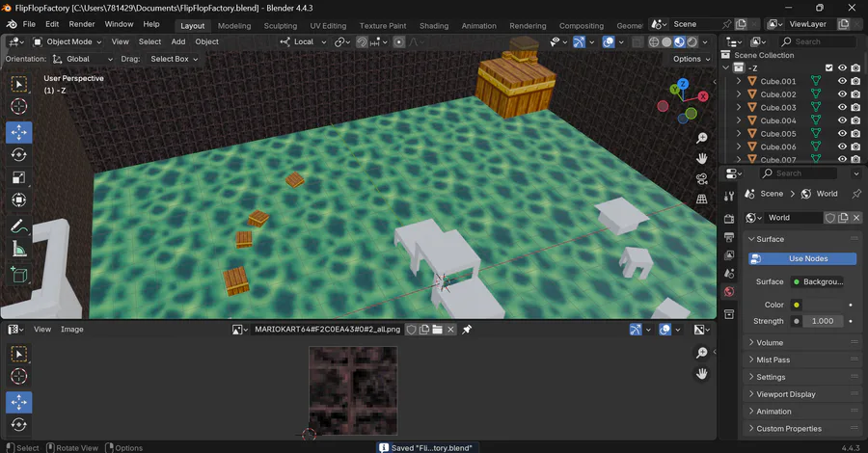Switch to solid viewport shading
This screenshot has width=868, height=453.
666,42
